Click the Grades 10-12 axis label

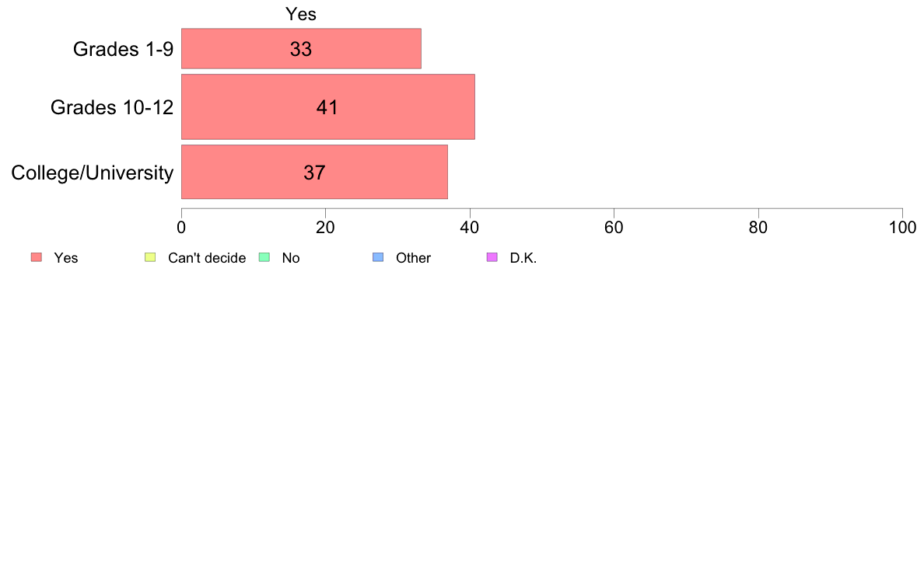point(112,107)
